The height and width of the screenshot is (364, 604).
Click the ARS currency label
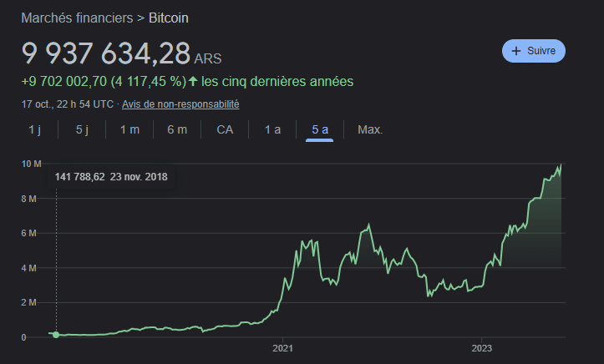point(208,58)
